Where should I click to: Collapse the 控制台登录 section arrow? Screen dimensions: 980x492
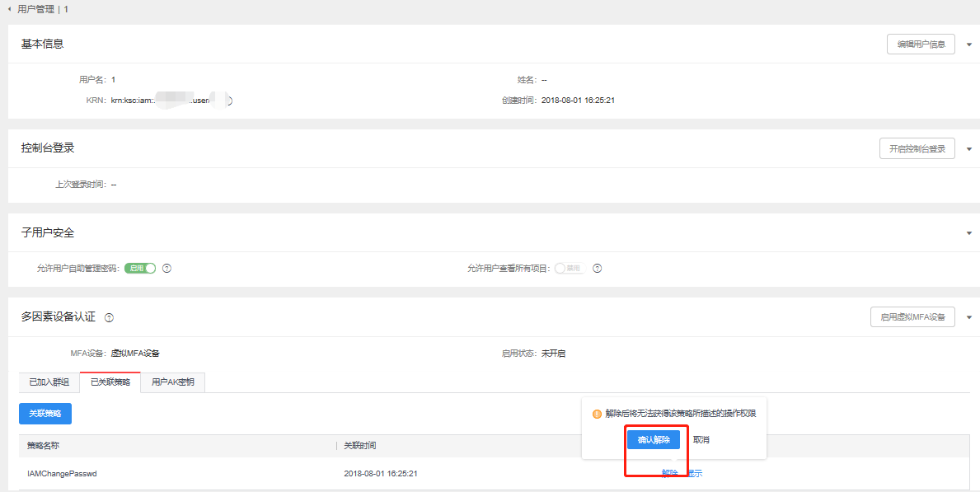pyautogui.click(x=968, y=149)
